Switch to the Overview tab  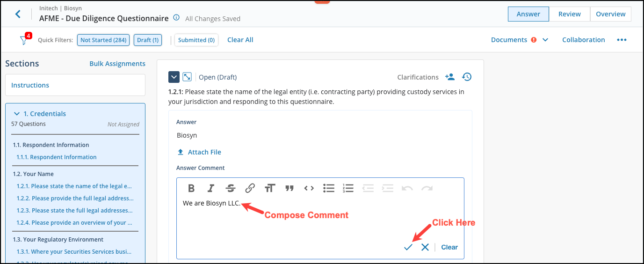click(x=611, y=14)
